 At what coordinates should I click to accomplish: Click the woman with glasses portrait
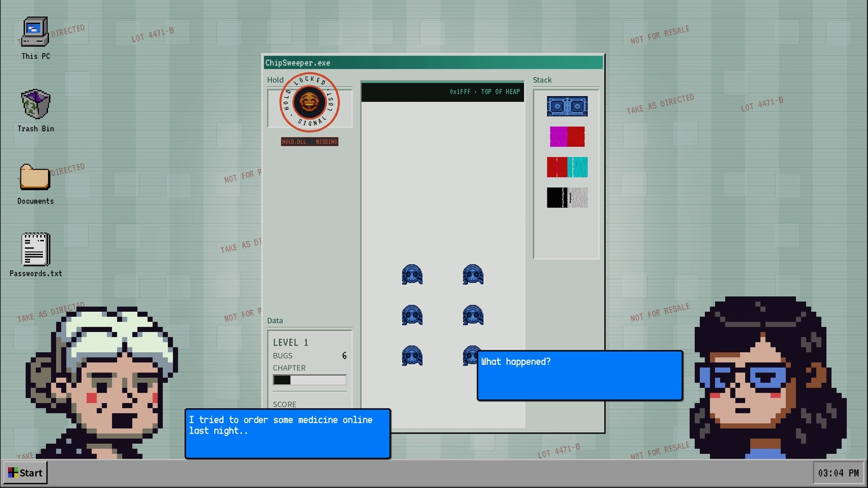click(x=768, y=378)
